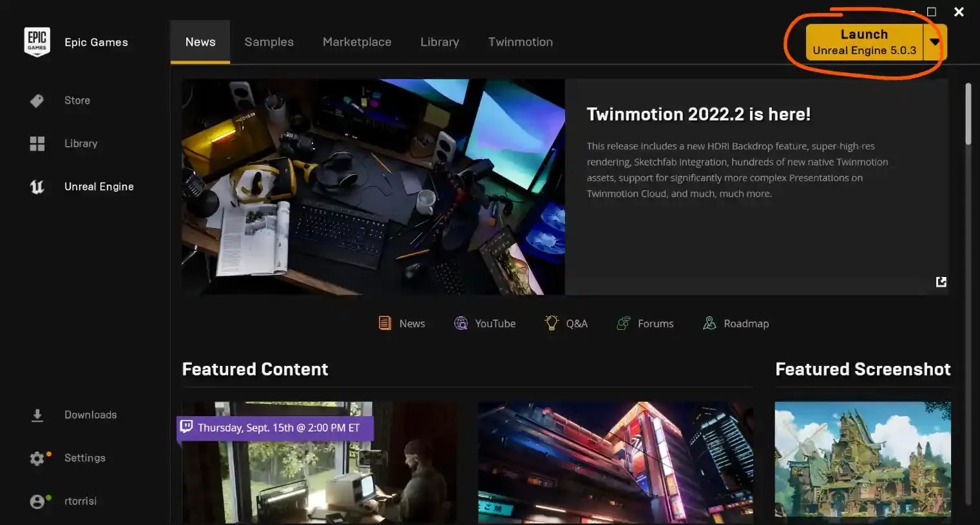This screenshot has height=525, width=980.
Task: Open Store via its tag icon
Action: [37, 100]
